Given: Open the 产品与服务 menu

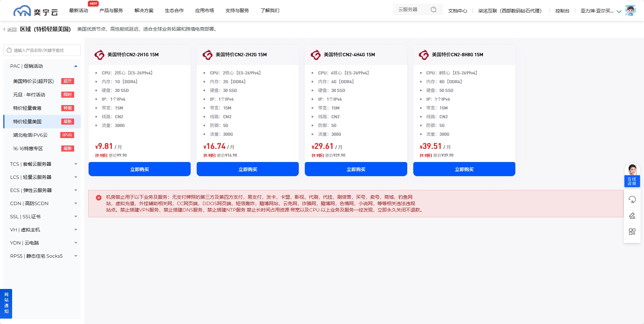Looking at the screenshot, I should pyautogui.click(x=111, y=11).
